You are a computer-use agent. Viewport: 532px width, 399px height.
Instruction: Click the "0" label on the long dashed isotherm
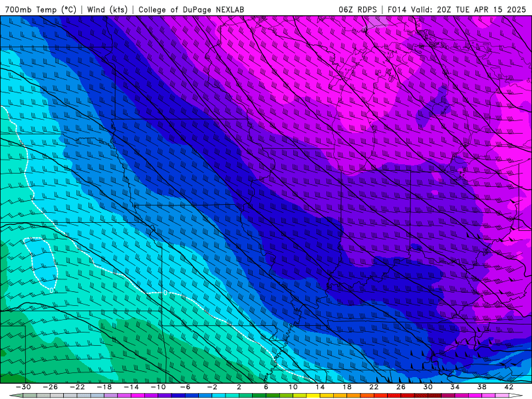pos(165,293)
